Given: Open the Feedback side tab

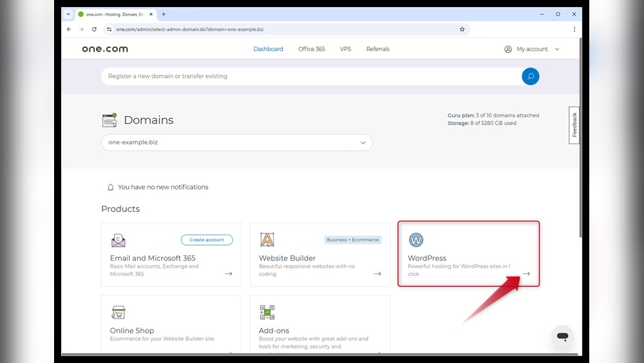Looking at the screenshot, I should point(574,125).
